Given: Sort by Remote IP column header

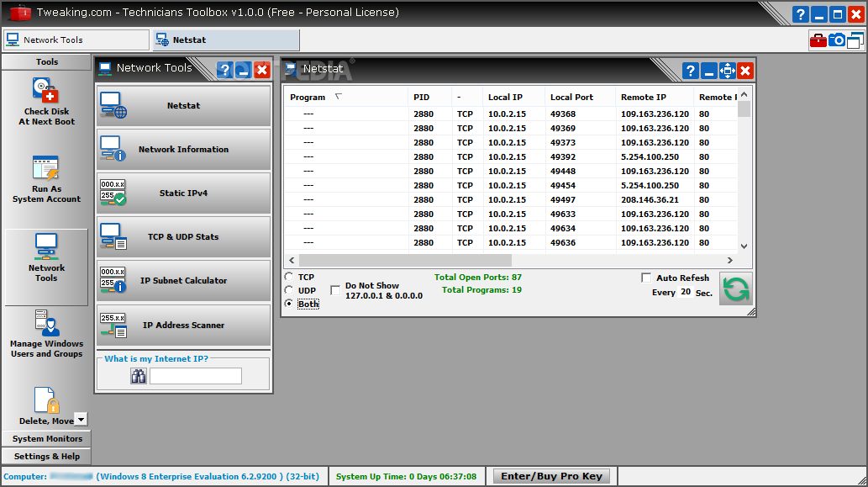Looking at the screenshot, I should (655, 97).
